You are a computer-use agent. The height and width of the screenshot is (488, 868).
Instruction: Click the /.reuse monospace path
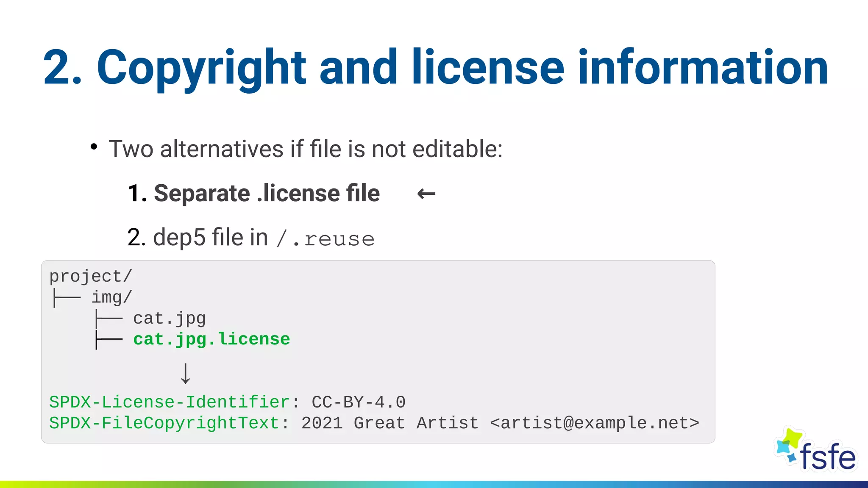point(325,239)
